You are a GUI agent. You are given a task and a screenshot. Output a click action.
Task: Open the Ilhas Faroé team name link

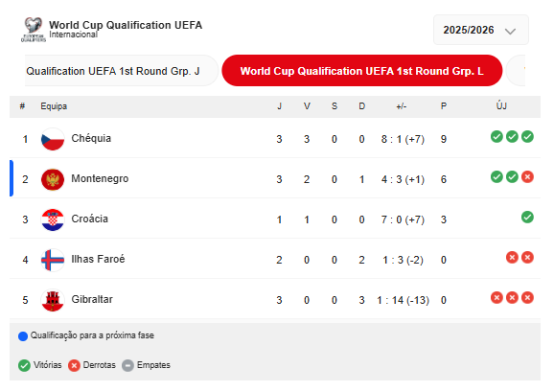[x=98, y=259]
